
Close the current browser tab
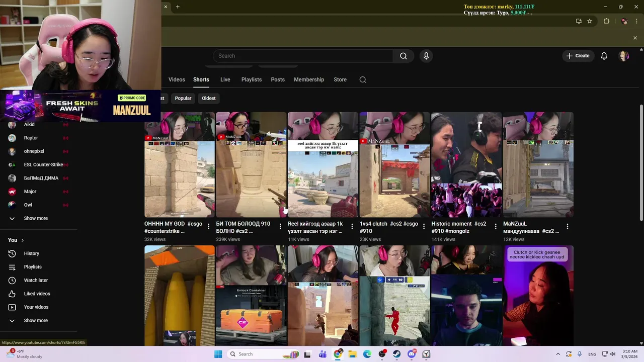tap(166, 7)
